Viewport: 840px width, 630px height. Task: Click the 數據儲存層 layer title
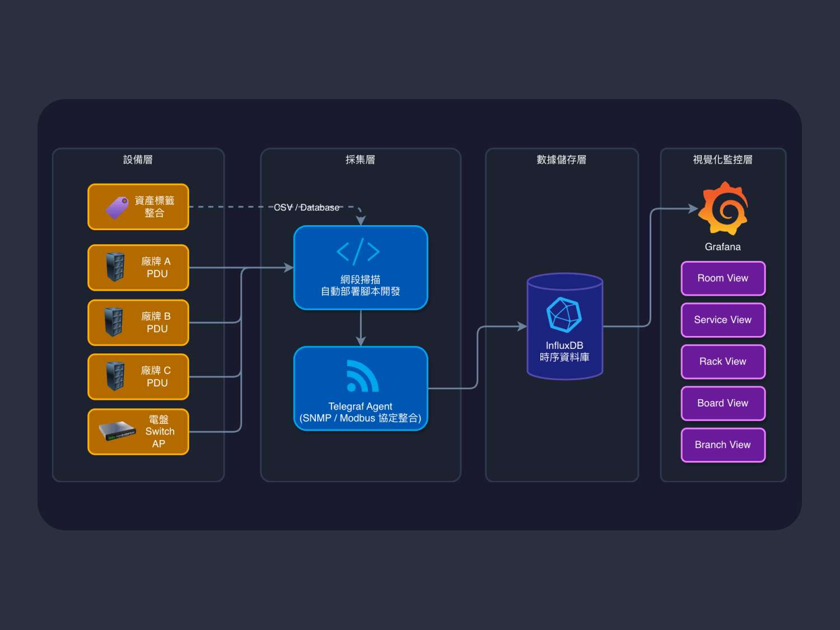[x=561, y=160]
